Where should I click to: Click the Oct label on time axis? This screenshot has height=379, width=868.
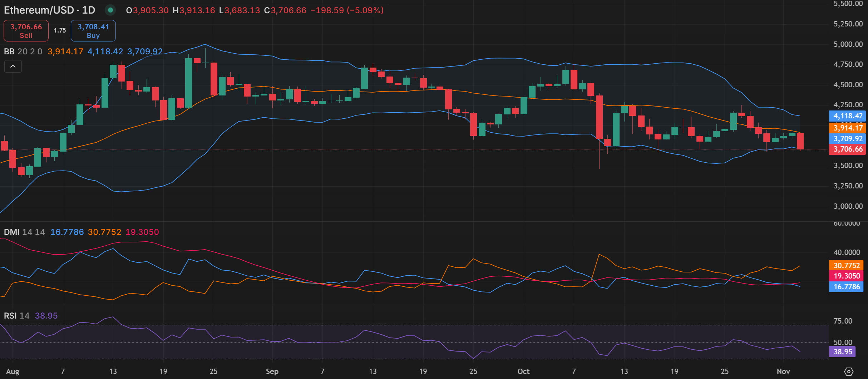523,371
